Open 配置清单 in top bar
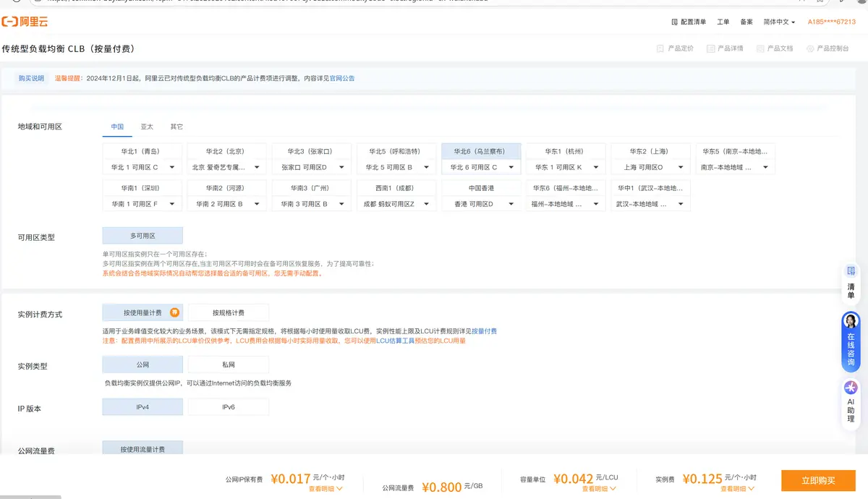Screen dimensions: 868x499 pos(688,22)
